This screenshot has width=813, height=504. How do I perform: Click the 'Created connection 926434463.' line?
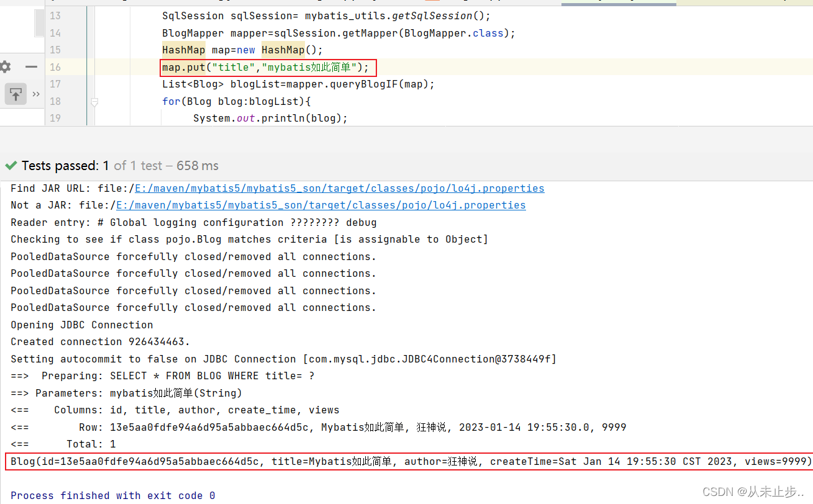click(101, 341)
